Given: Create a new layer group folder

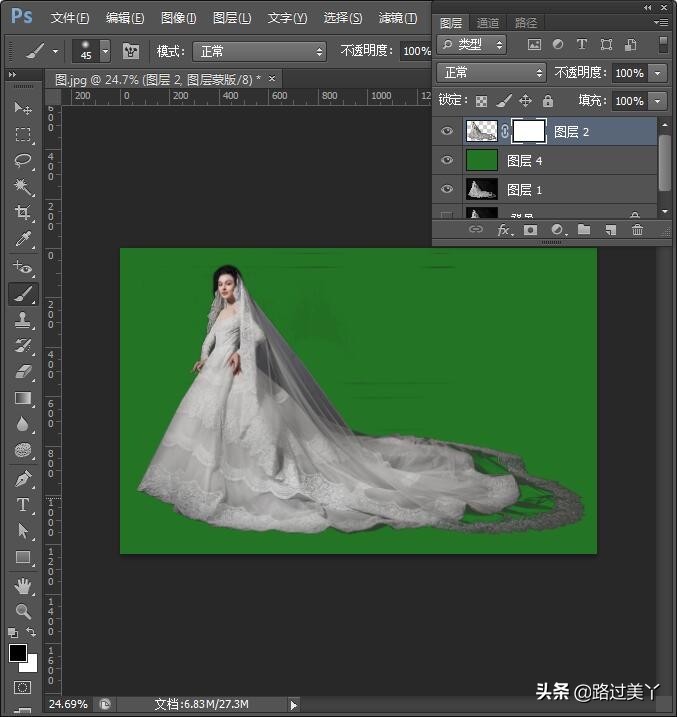Looking at the screenshot, I should pos(584,230).
